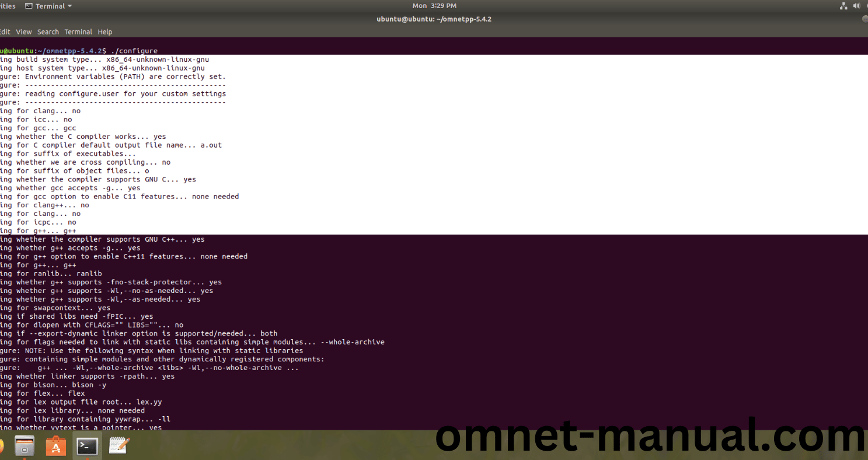Click the enable C++11 features line

tap(124, 256)
